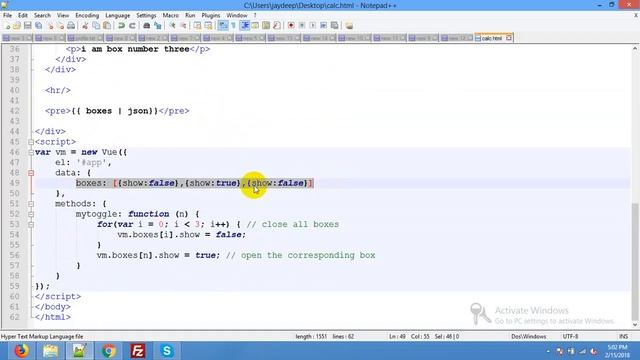Collapse the methods fold on line 51
The width and height of the screenshot is (640, 360).
[x=31, y=204]
